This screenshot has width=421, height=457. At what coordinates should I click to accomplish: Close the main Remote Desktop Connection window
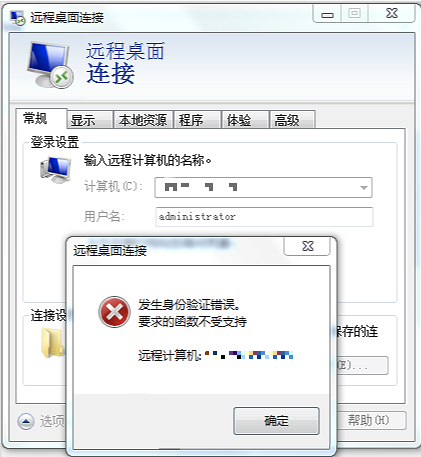(392, 14)
